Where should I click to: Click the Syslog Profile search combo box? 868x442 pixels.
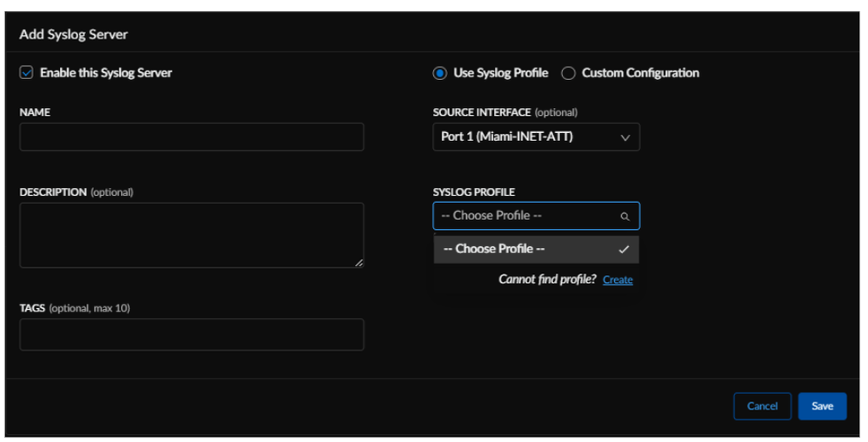pyautogui.click(x=526, y=216)
